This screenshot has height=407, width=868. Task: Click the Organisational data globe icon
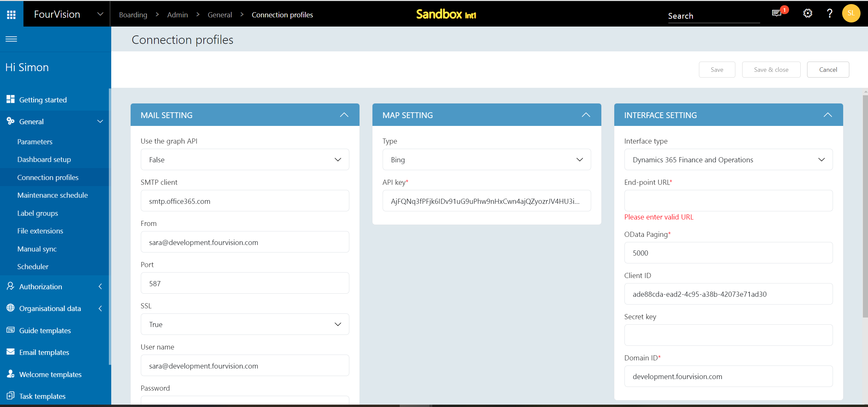point(11,308)
